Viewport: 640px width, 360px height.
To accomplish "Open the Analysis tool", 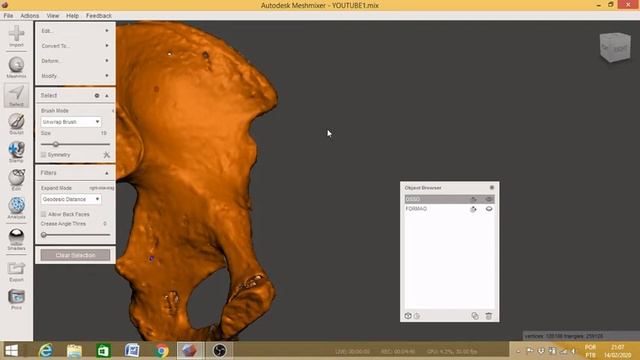I will point(16,208).
